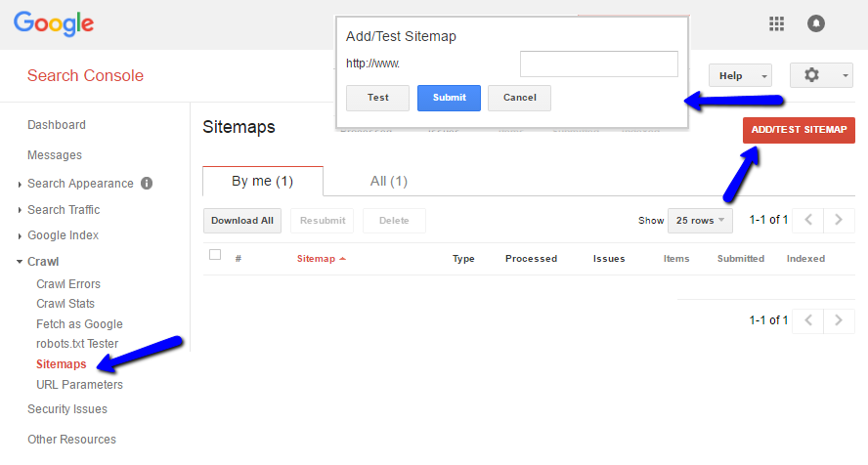868x465 pixels.
Task: Click the Processed column header
Action: (531, 259)
